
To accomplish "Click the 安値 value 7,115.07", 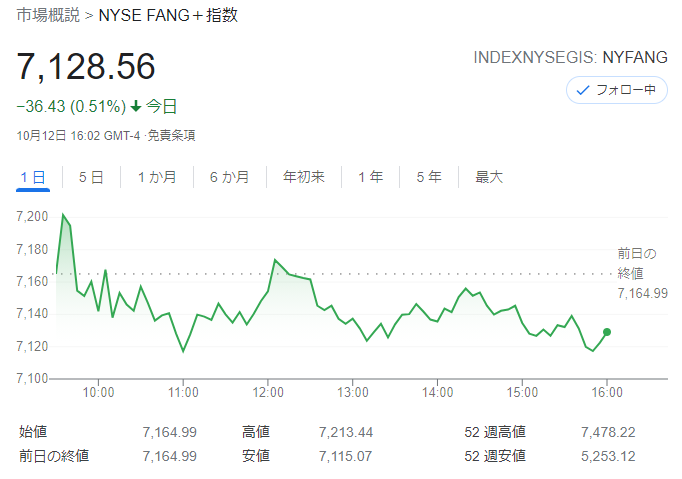I will pos(345,456).
